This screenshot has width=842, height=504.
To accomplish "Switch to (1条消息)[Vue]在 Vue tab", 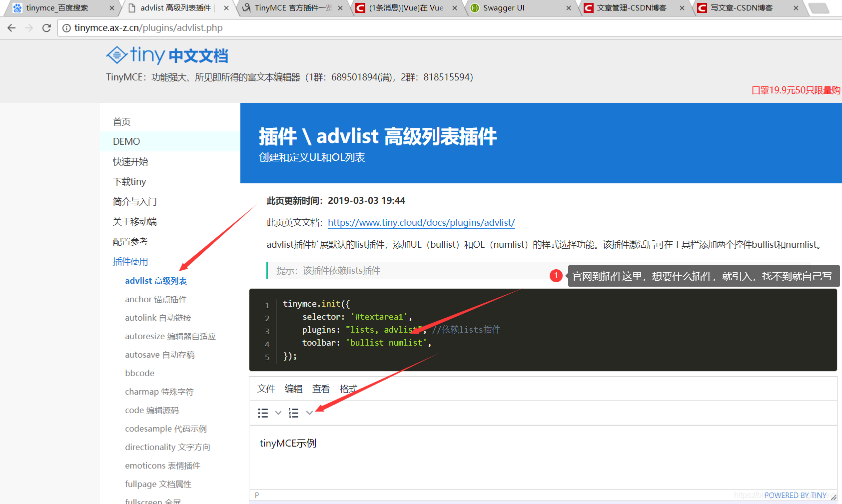I will click(x=406, y=8).
